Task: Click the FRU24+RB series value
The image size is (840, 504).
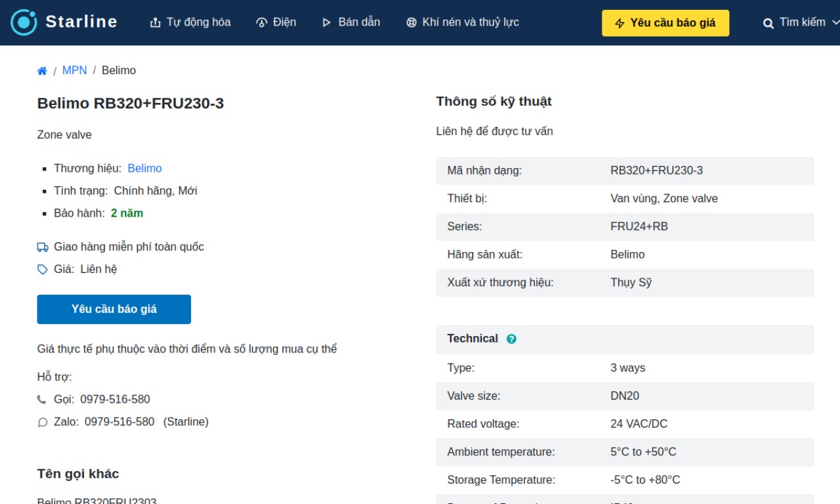Action: click(x=639, y=226)
